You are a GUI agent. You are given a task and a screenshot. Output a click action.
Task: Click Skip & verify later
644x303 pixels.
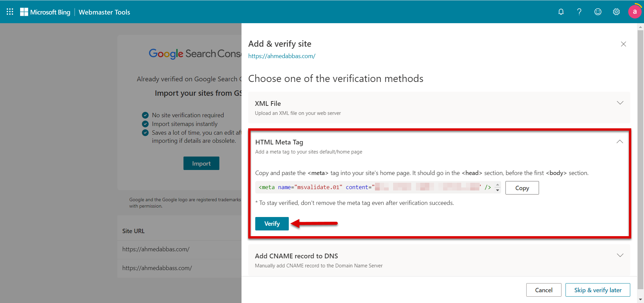598,290
